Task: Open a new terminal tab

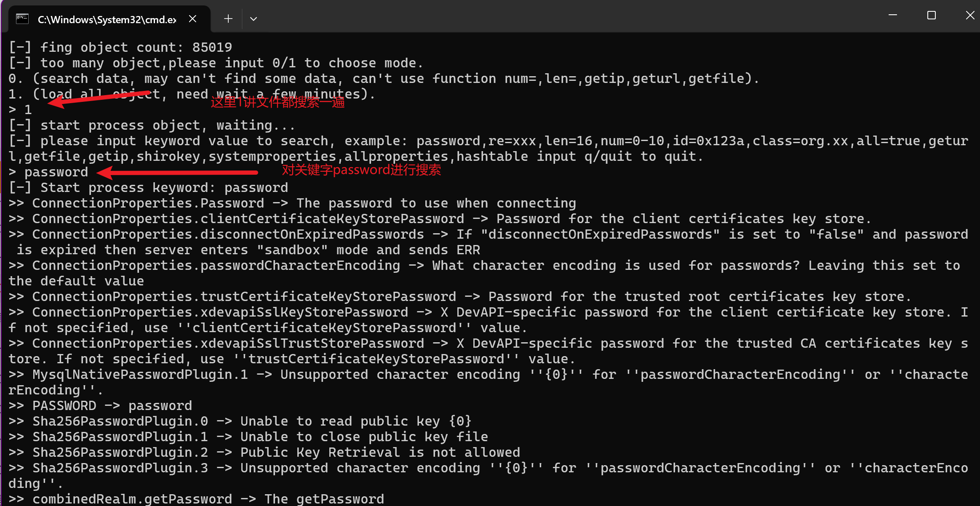Action: [x=228, y=19]
